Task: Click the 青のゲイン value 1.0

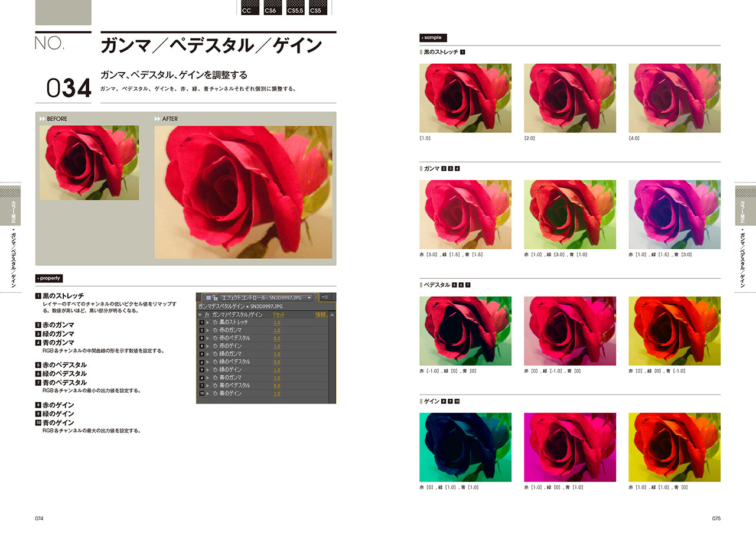Action: click(x=277, y=393)
